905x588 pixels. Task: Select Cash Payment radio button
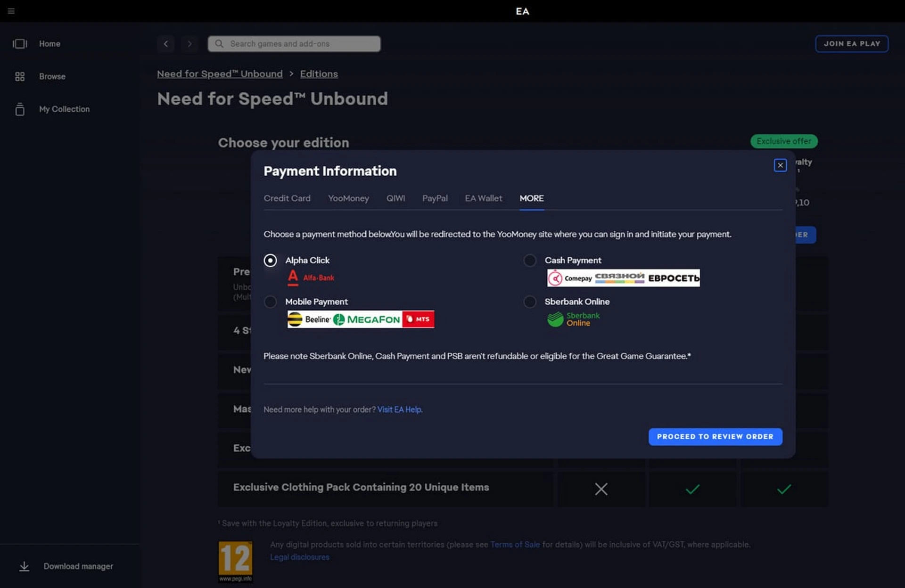click(x=530, y=261)
